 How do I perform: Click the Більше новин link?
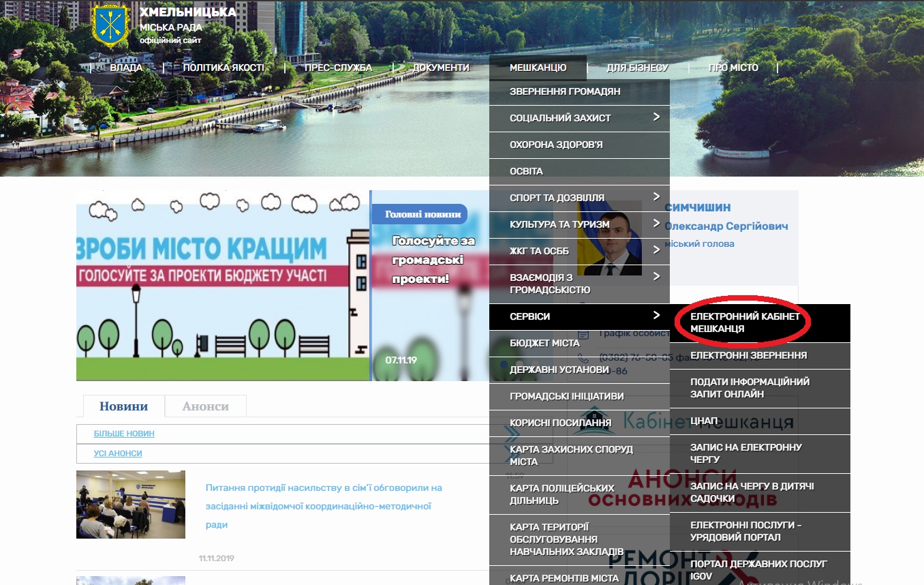(x=124, y=434)
